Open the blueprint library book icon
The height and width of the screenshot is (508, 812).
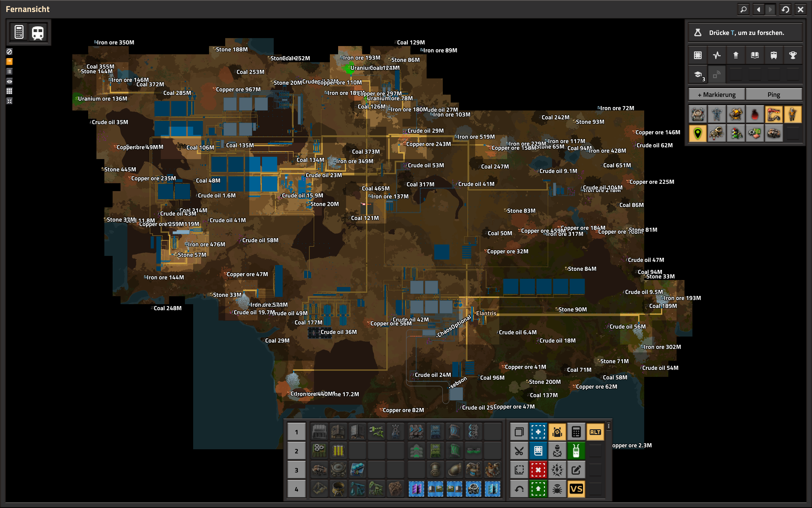click(755, 55)
